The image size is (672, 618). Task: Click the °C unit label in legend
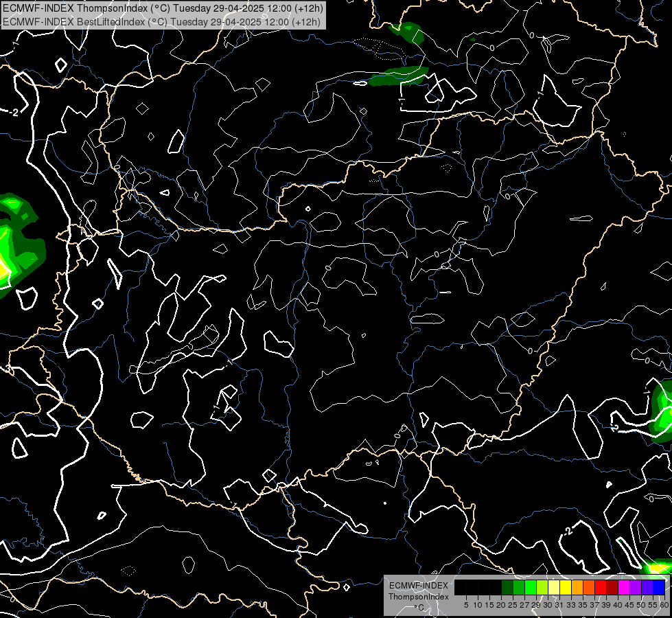pyautogui.click(x=419, y=608)
